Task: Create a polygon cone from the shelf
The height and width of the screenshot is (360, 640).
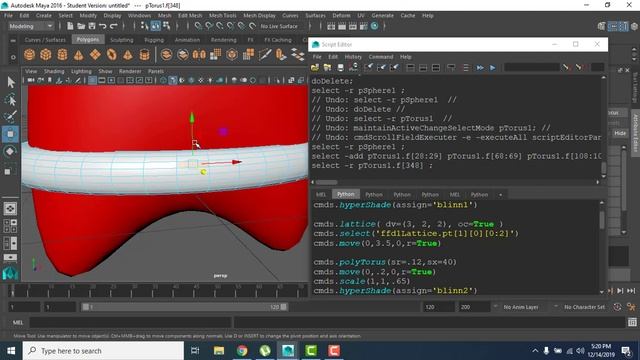Action: tap(78, 54)
